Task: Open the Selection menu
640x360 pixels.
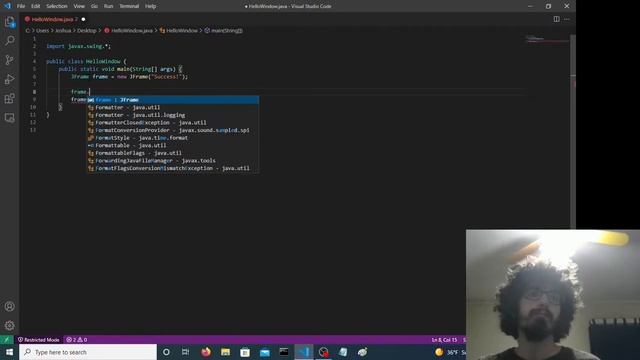Action: pos(56,6)
